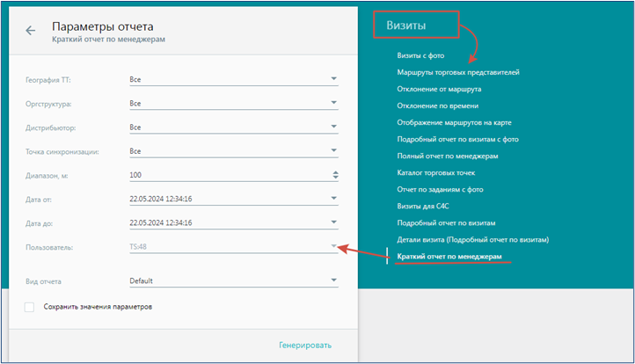
Task: Click the Параметры отчета title
Action: tap(102, 26)
